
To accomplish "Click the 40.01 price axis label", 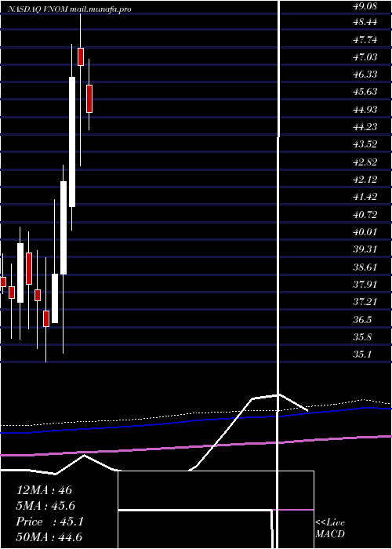I will tap(365, 232).
